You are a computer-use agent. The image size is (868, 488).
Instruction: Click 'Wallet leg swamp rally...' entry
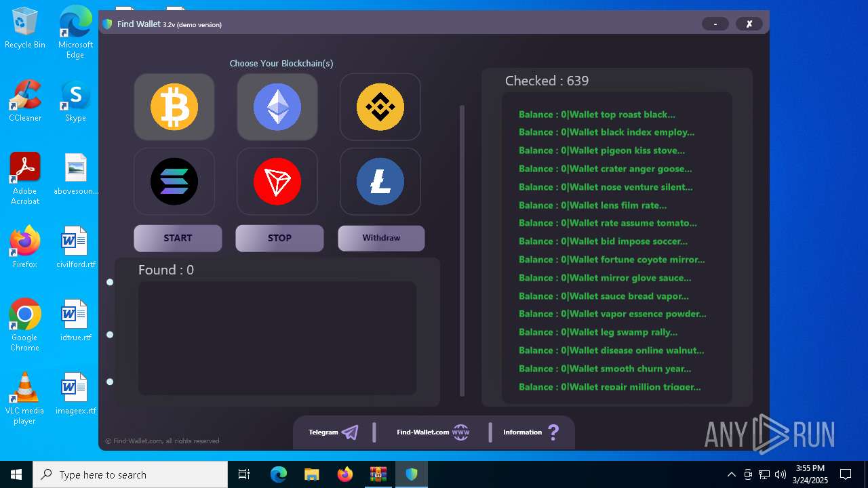pyautogui.click(x=598, y=332)
